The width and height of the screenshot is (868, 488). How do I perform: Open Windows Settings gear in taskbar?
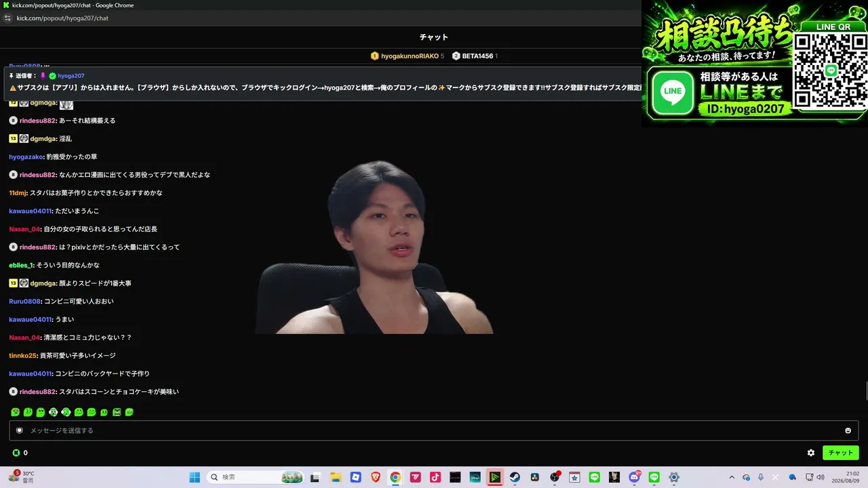tap(674, 477)
